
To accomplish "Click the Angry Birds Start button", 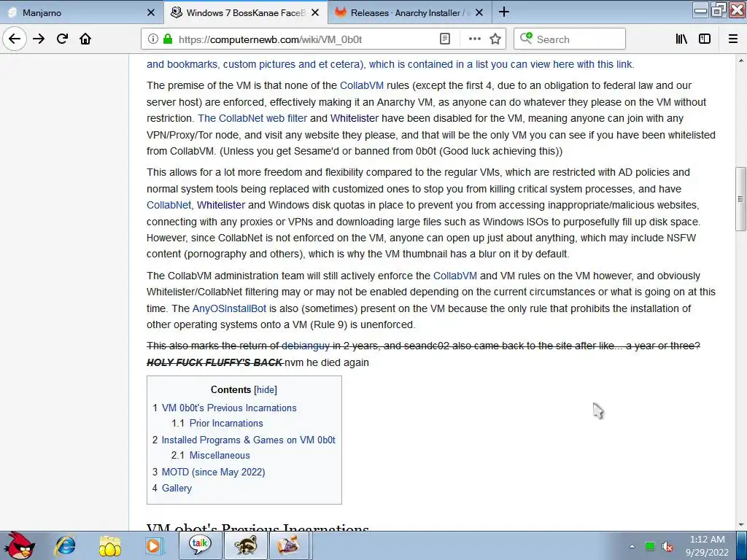I will (19, 545).
